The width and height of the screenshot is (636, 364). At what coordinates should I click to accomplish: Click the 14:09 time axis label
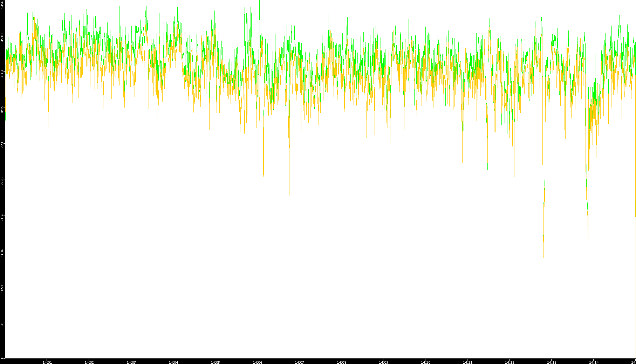tap(383, 362)
